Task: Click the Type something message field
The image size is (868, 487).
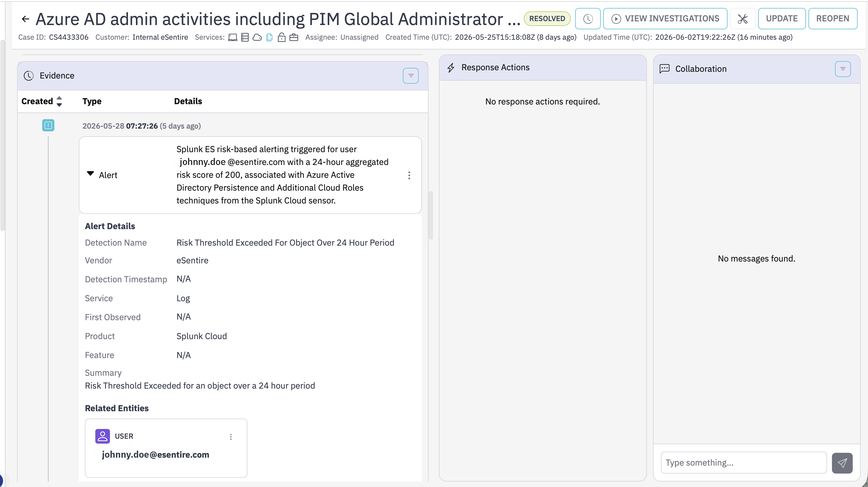Action: [x=743, y=462]
